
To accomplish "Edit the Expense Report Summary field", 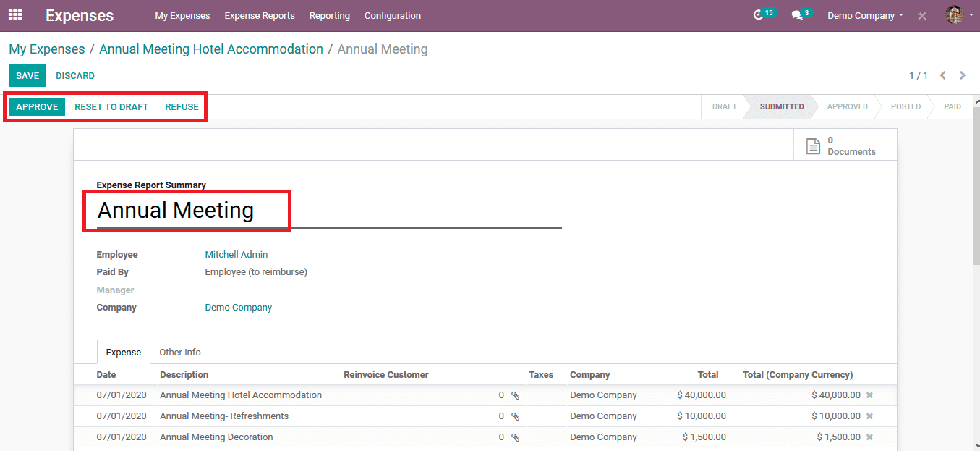I will click(x=329, y=210).
